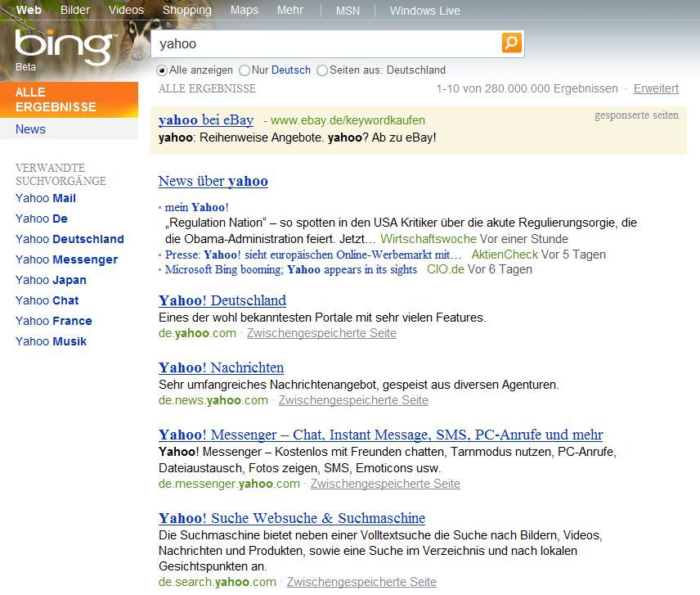The width and height of the screenshot is (700, 595).
Task: Click the de.yahoo.com URL text
Action: point(197,333)
